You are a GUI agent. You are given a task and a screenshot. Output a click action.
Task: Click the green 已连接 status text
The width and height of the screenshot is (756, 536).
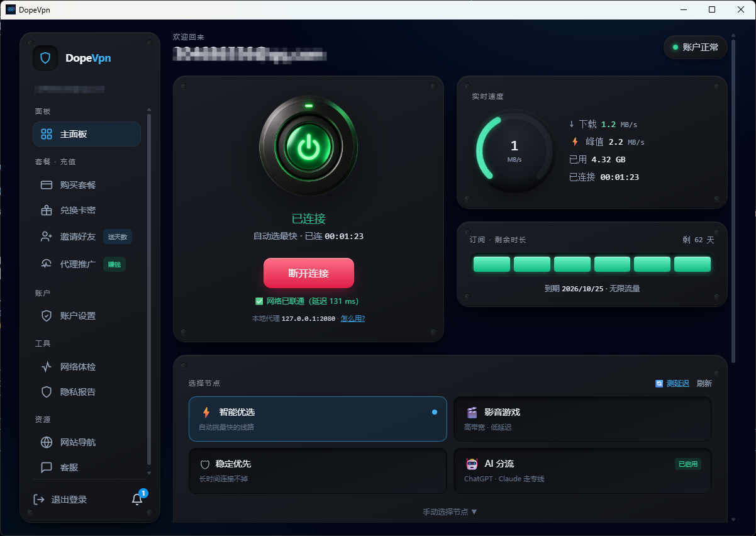coord(309,218)
